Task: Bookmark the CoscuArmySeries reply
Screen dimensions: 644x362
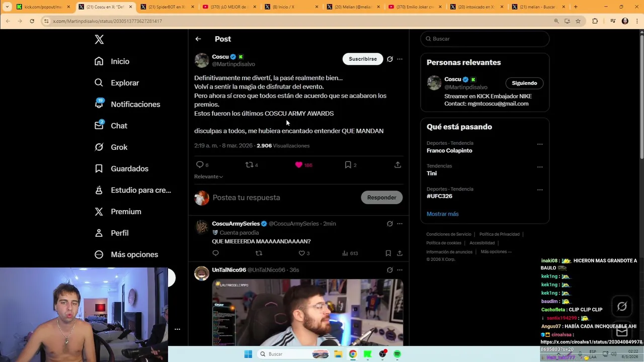Action: (x=388, y=253)
